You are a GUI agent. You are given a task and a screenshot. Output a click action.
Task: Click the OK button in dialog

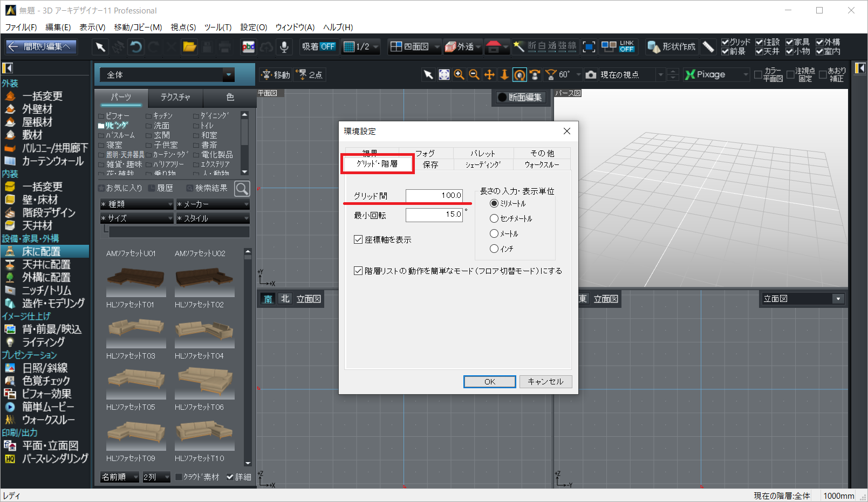pyautogui.click(x=489, y=382)
